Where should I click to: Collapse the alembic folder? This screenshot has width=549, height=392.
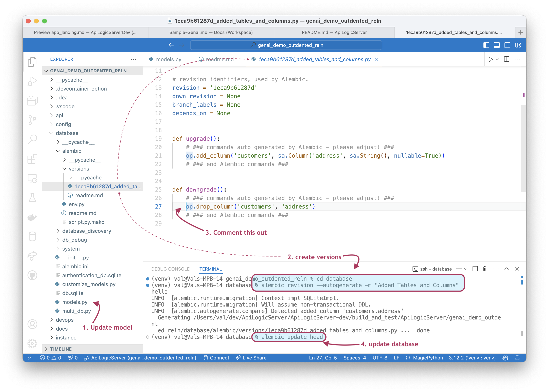click(x=92, y=151)
